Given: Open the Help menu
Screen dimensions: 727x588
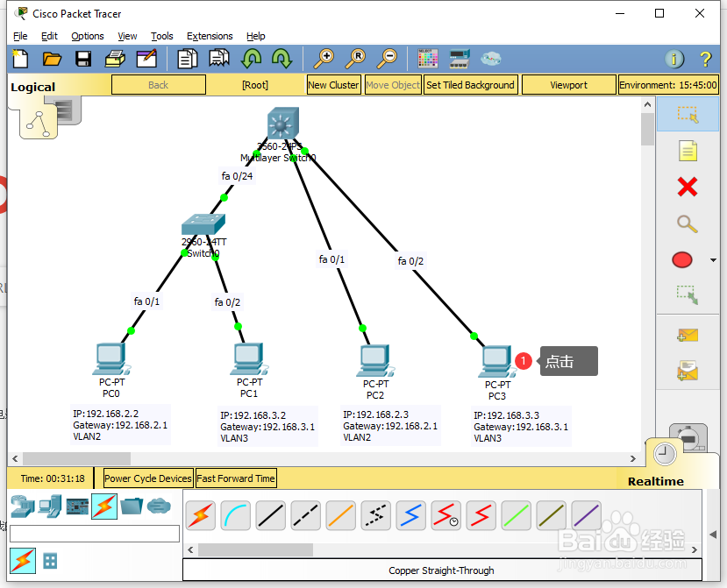Looking at the screenshot, I should pos(255,36).
